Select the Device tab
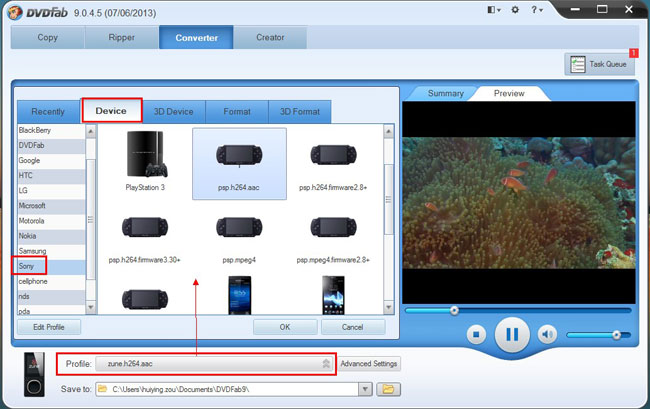Viewport: 650px width, 409px height. (111, 111)
